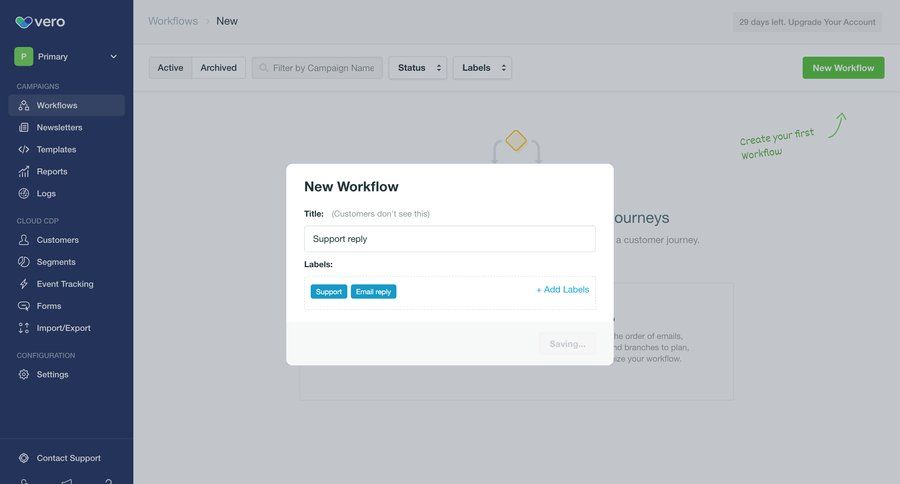Open the Status filter dropdown
This screenshot has width=900, height=484.
point(418,68)
